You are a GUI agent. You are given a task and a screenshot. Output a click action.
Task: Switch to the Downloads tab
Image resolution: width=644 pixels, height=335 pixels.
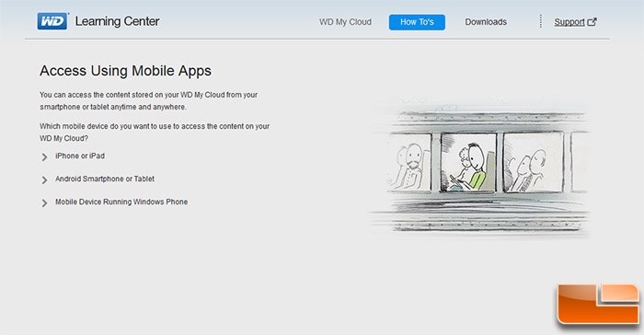(x=486, y=22)
